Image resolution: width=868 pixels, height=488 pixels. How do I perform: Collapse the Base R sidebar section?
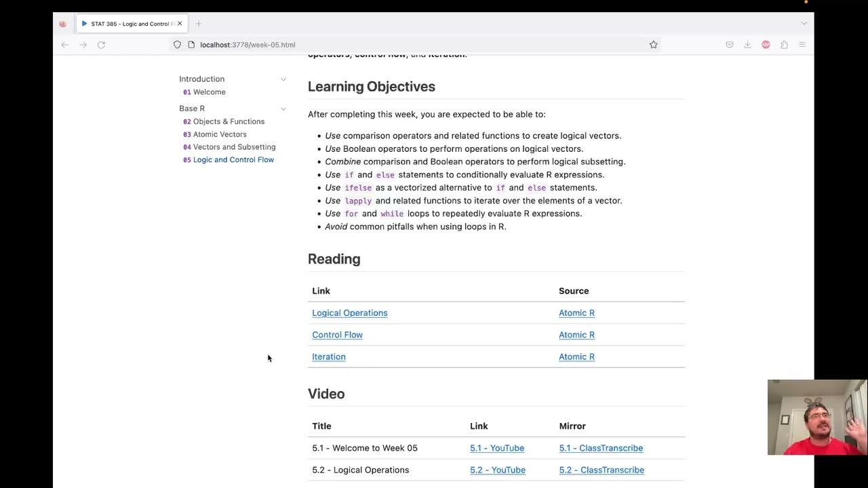283,108
